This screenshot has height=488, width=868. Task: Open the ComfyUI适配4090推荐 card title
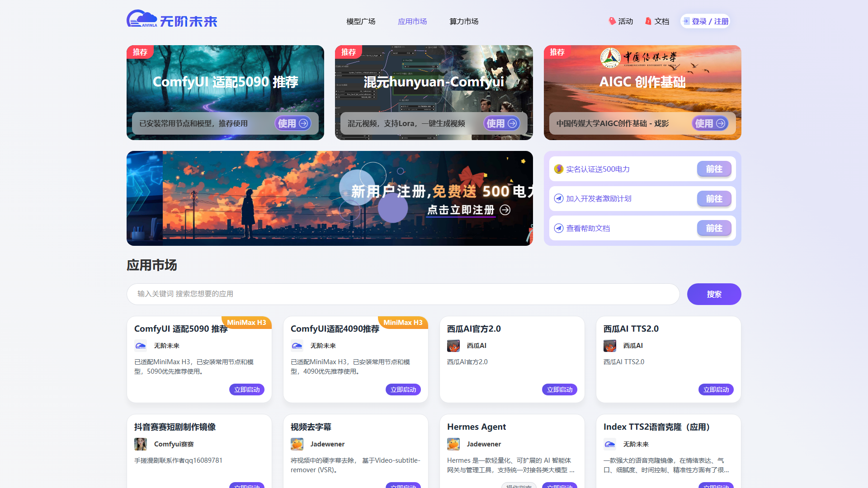(x=335, y=329)
